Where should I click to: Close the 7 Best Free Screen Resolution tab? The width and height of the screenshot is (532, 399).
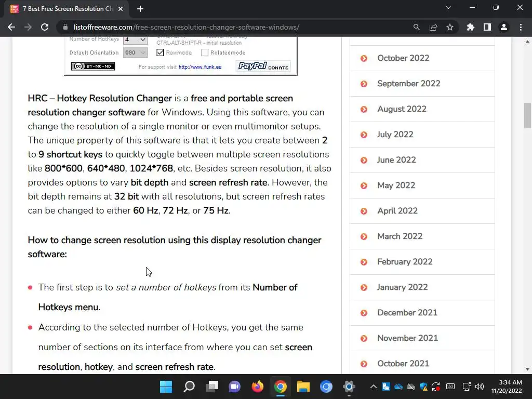(121, 9)
